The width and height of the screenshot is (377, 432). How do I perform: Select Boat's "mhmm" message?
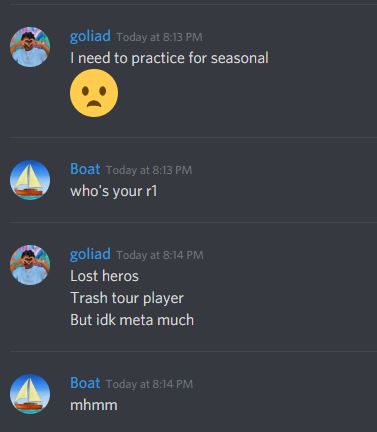94,405
